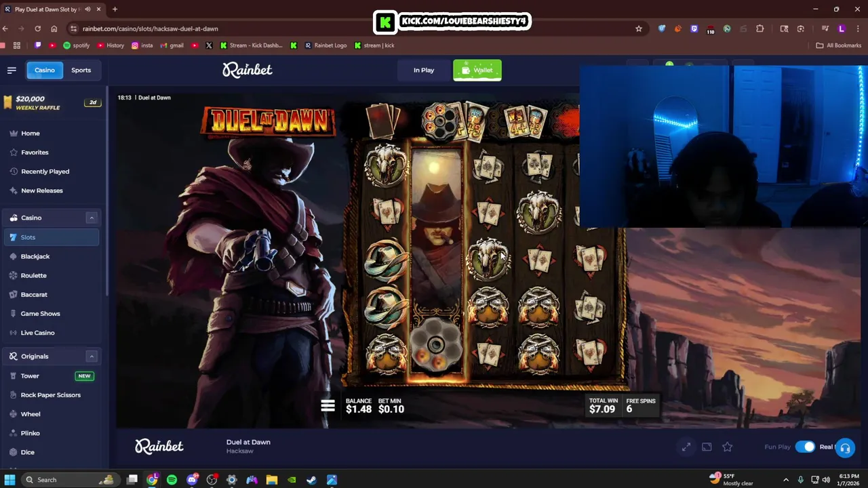Open X bookmark icon
The height and width of the screenshot is (488, 868).
[x=209, y=45]
